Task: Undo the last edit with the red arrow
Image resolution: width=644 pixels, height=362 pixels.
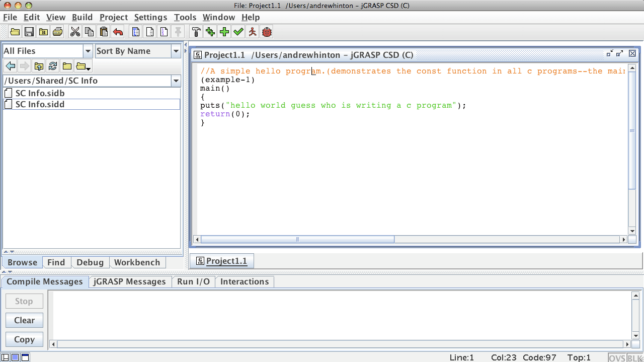Action: point(117,31)
